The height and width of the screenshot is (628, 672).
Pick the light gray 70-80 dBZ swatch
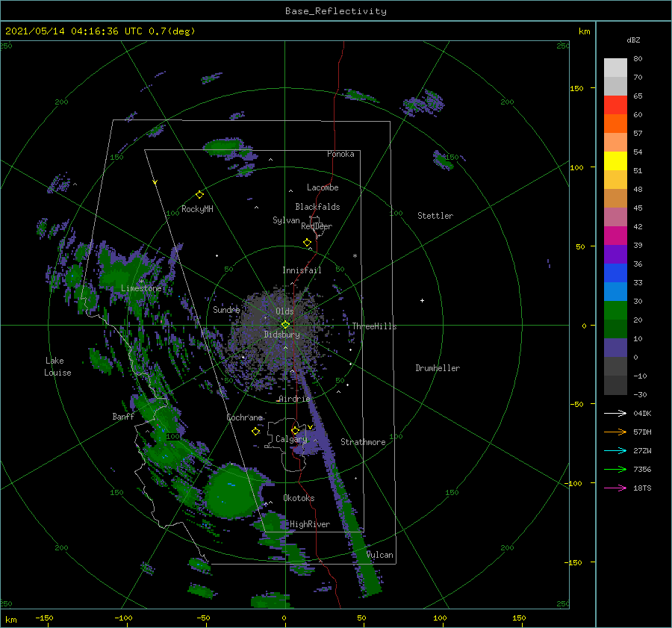click(615, 68)
